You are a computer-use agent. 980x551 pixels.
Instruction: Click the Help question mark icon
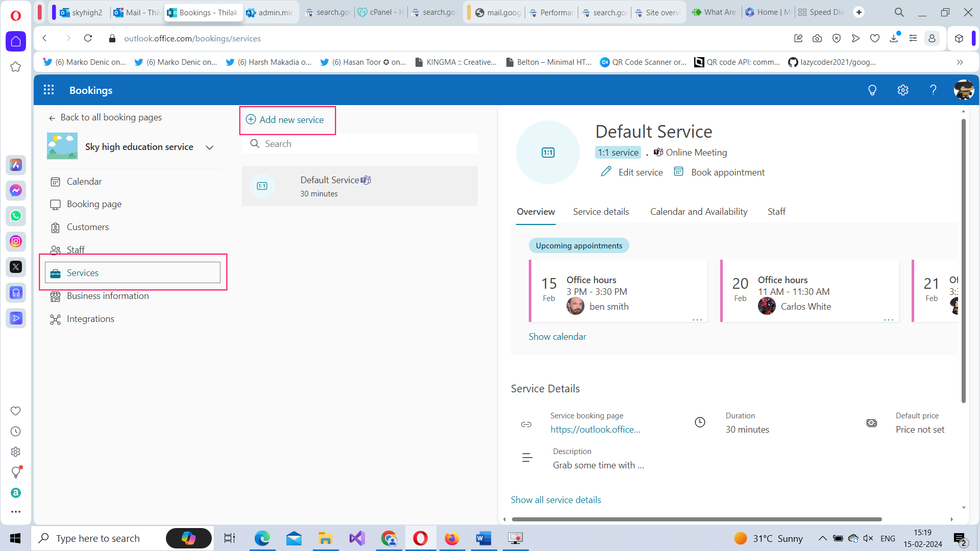pos(933,90)
